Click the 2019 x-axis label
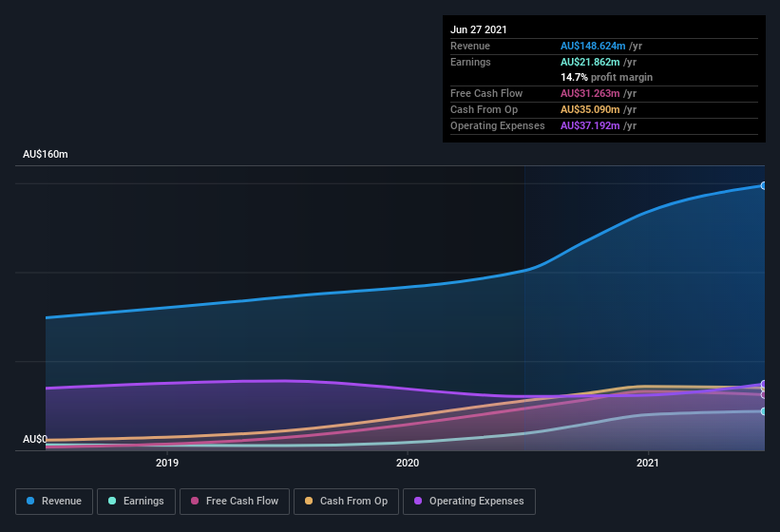Image resolution: width=780 pixels, height=532 pixels. pyautogui.click(x=167, y=463)
